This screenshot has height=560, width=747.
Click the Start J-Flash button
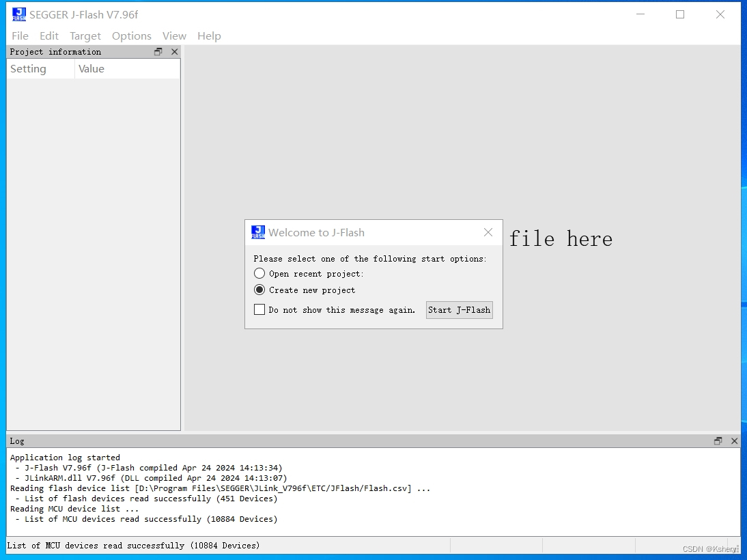coord(460,310)
